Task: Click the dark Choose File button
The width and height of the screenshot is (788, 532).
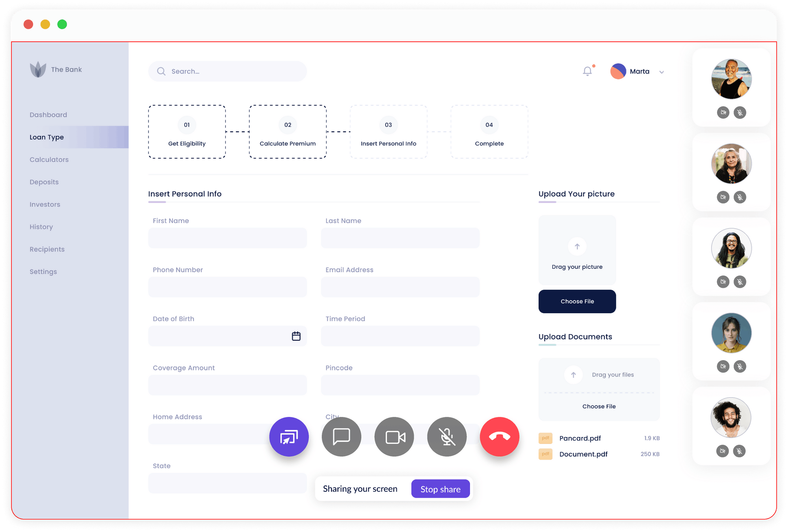Action: [x=577, y=301]
